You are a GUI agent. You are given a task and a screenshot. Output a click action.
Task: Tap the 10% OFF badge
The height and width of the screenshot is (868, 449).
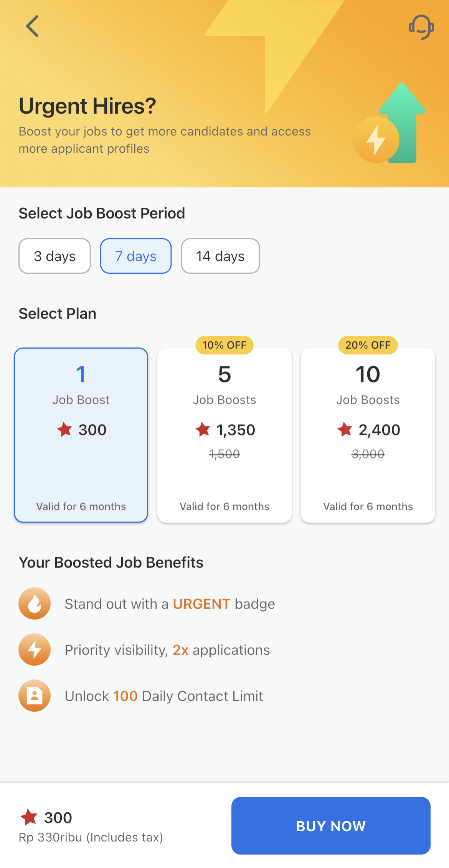225,345
